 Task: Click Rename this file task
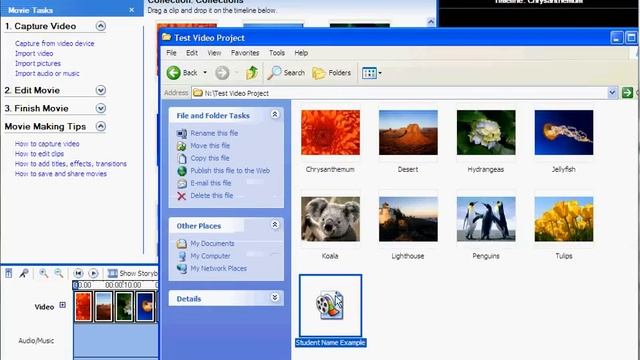tap(214, 133)
